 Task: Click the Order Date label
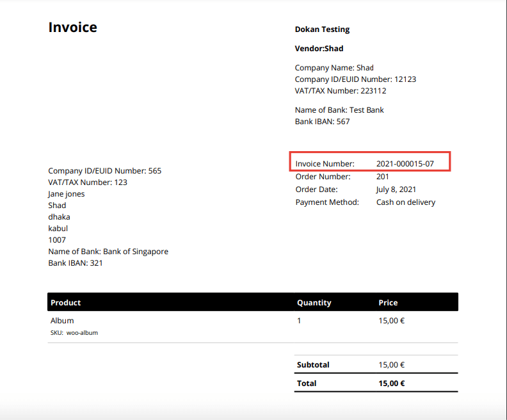(x=316, y=190)
